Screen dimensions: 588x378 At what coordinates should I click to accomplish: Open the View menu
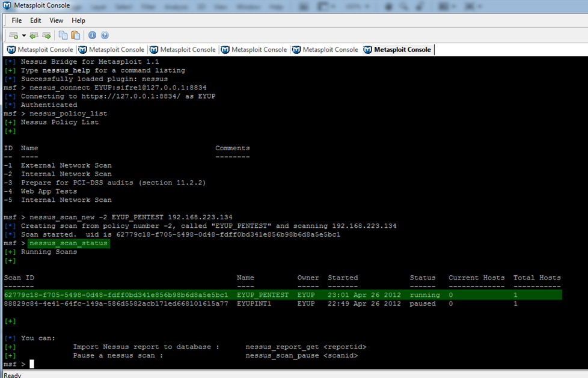coord(57,20)
